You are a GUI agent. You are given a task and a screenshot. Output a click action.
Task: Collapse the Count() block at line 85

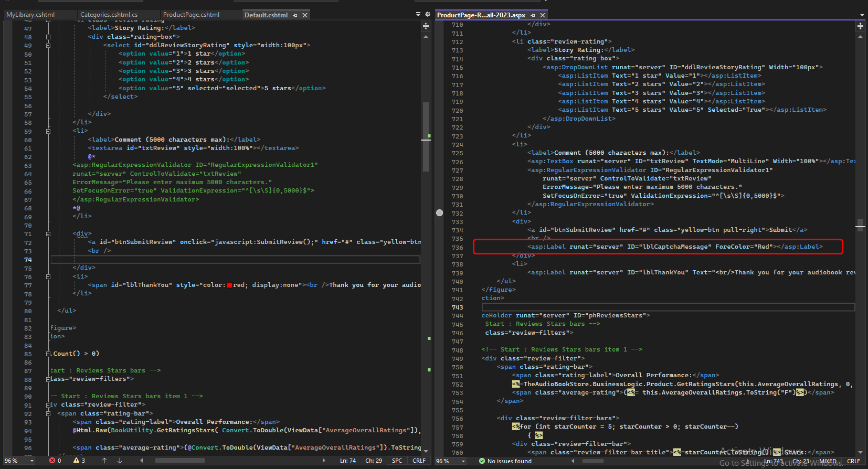point(48,354)
